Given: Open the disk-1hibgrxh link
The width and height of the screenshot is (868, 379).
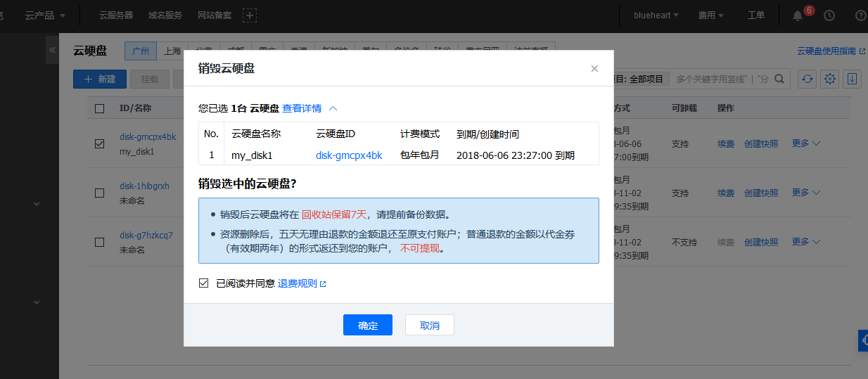Looking at the screenshot, I should [x=144, y=186].
